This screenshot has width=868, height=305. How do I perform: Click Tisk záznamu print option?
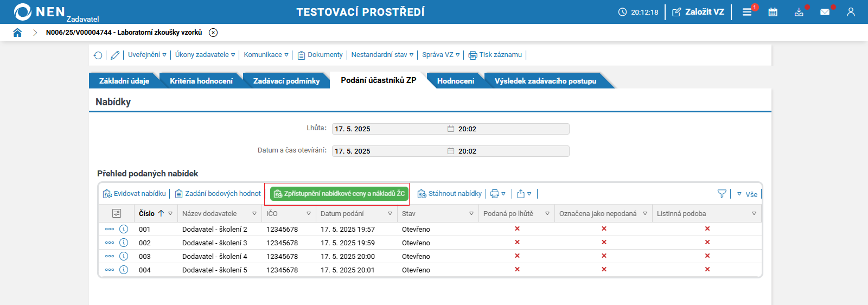pyautogui.click(x=495, y=55)
